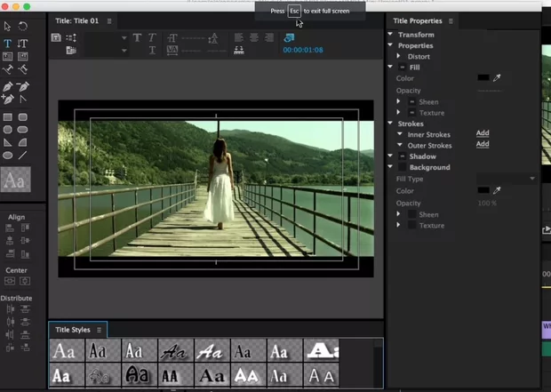Viewport: 551px width, 392px height.
Task: Open the Title Styles panel menu
Action: (x=100, y=330)
